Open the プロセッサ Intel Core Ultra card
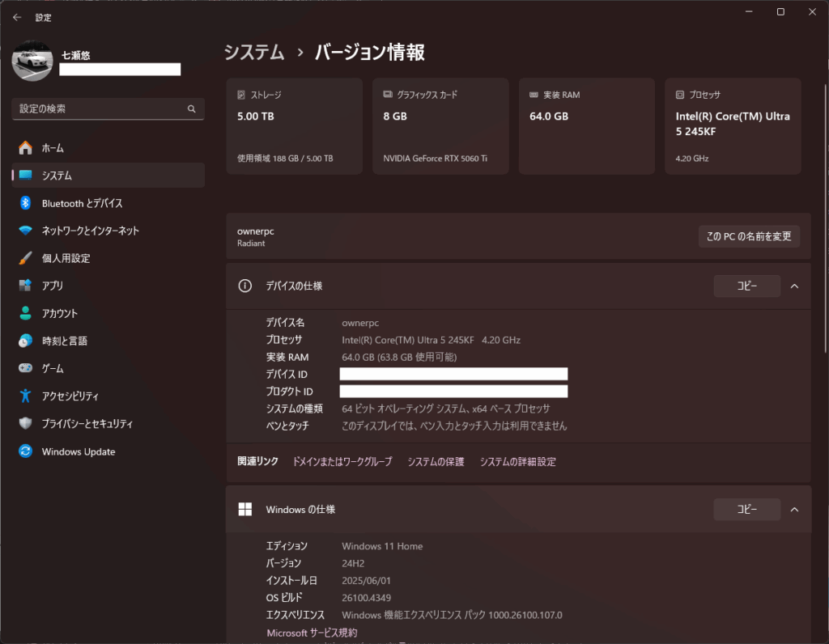This screenshot has height=644, width=829. (733, 126)
